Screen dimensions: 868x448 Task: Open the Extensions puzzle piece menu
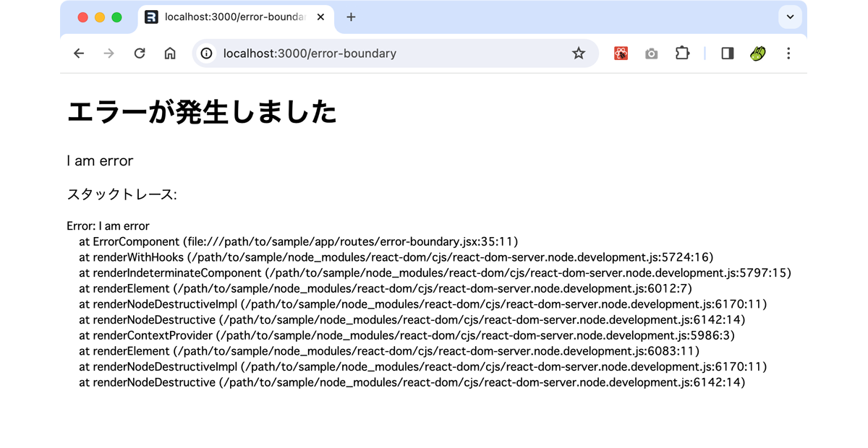coord(682,53)
